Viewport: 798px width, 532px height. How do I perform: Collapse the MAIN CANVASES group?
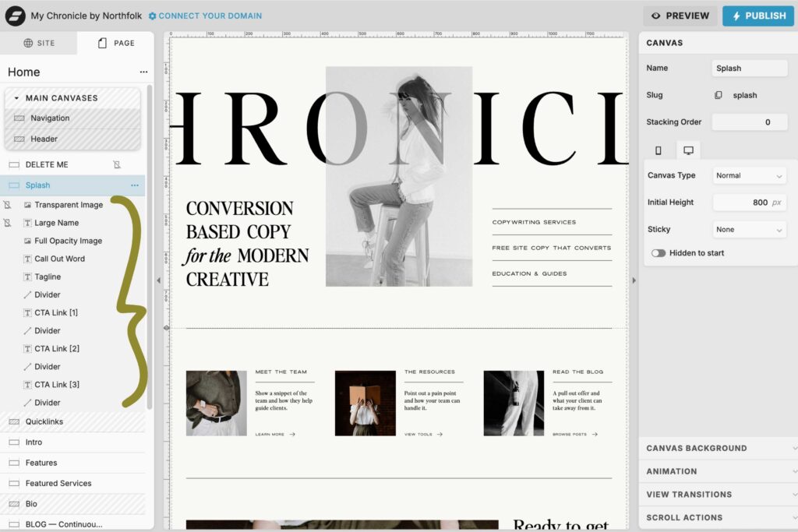point(17,97)
